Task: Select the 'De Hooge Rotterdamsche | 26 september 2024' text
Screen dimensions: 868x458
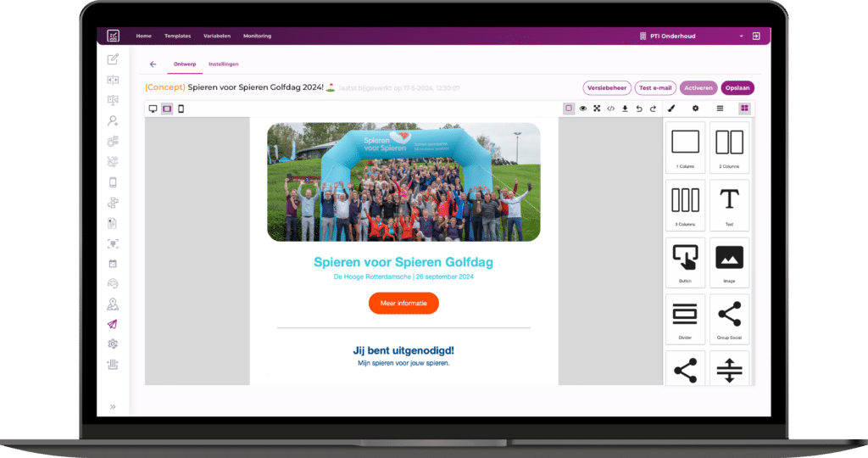Action: (403, 276)
